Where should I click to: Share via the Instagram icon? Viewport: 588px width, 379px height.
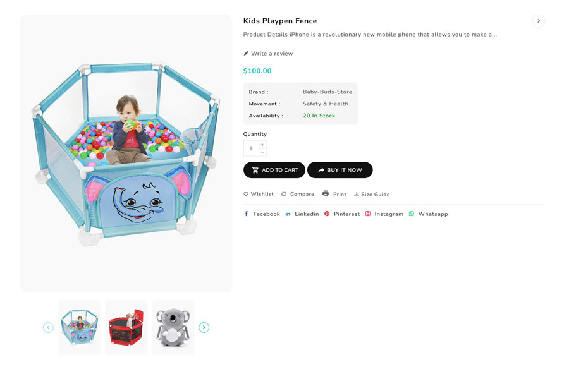(368, 214)
